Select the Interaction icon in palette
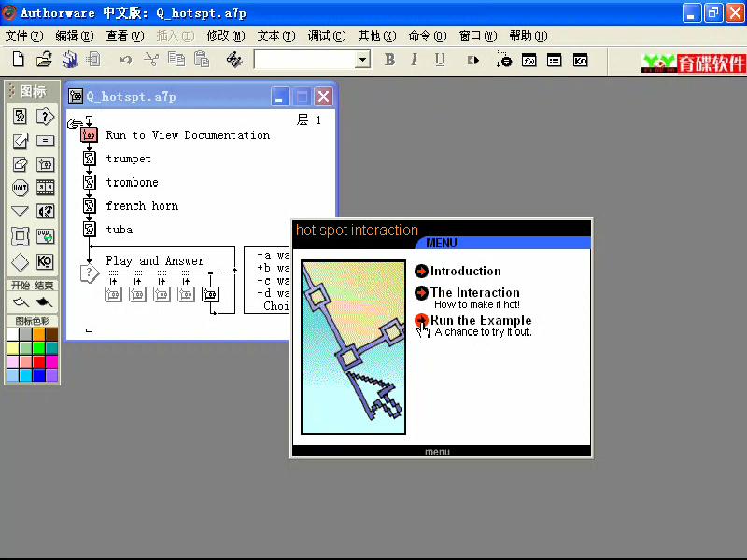Screen dimensions: 747x560 click(x=45, y=117)
